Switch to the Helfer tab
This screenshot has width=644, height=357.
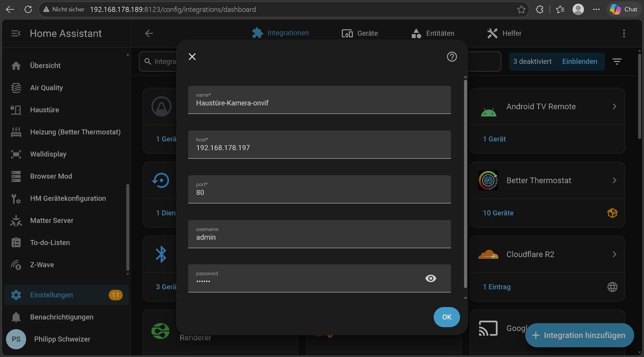[504, 33]
